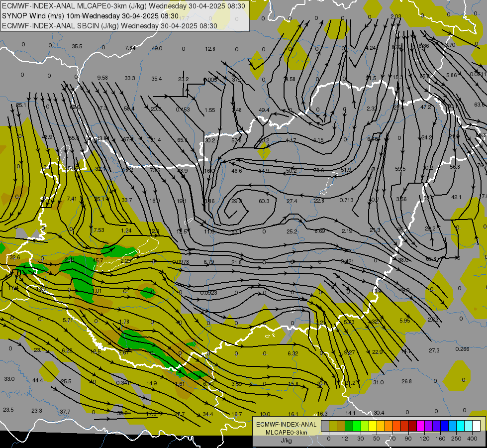Click the map value 27.3
Viewport: 487px width, 448px height.
pos(434,350)
